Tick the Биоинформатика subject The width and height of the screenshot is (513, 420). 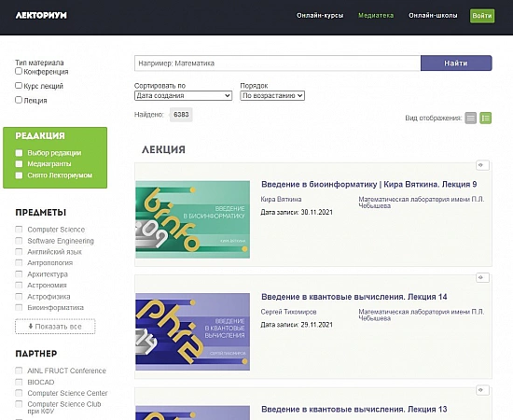(19, 307)
